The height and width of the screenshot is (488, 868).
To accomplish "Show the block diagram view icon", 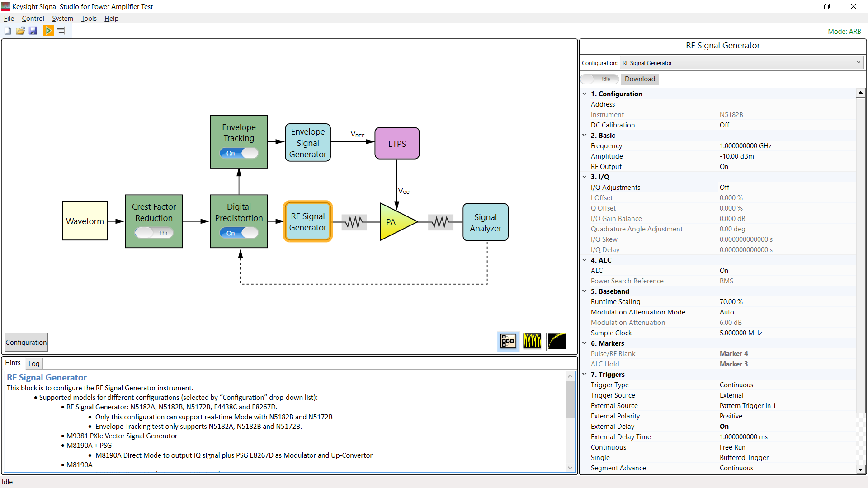I will 508,341.
